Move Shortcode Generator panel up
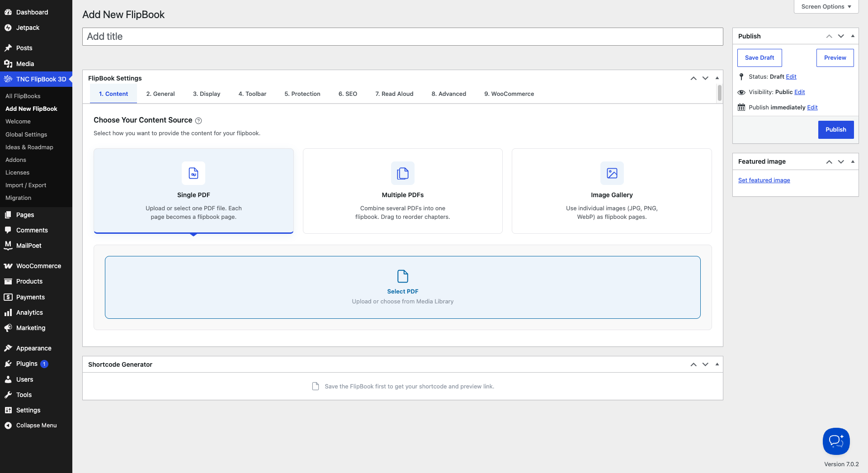The image size is (868, 473). (x=693, y=364)
